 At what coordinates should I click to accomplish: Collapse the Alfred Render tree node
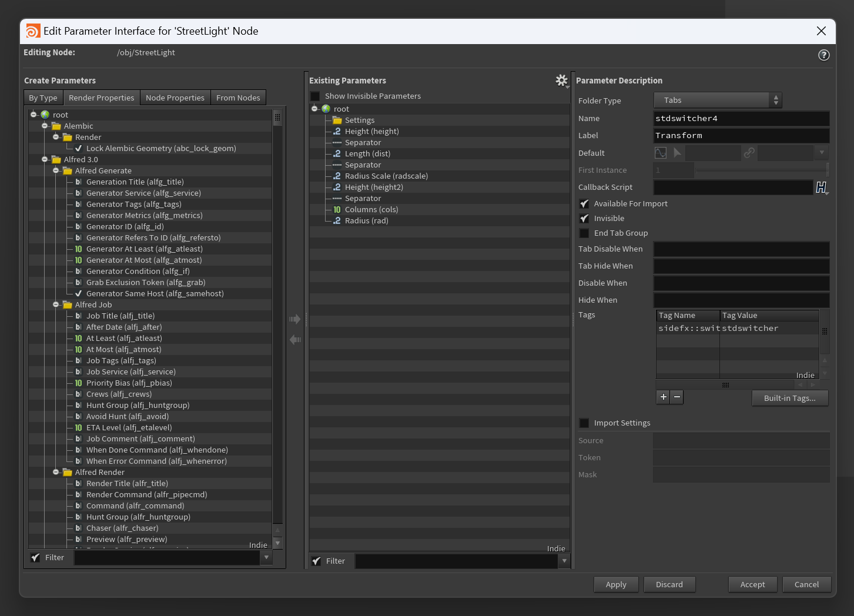(56, 472)
